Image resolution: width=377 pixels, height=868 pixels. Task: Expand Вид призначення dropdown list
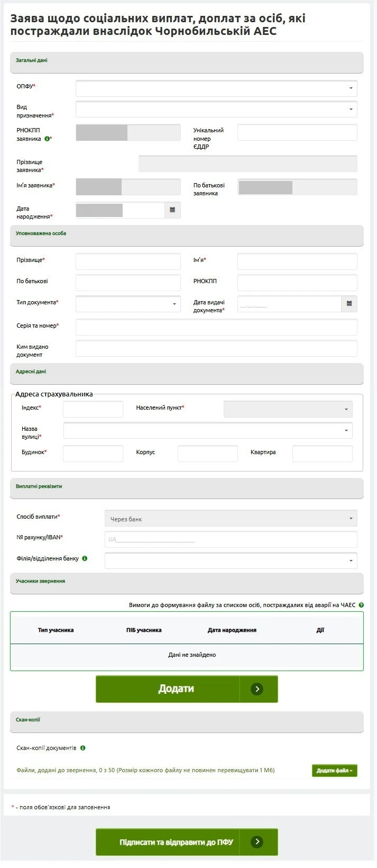(x=216, y=110)
